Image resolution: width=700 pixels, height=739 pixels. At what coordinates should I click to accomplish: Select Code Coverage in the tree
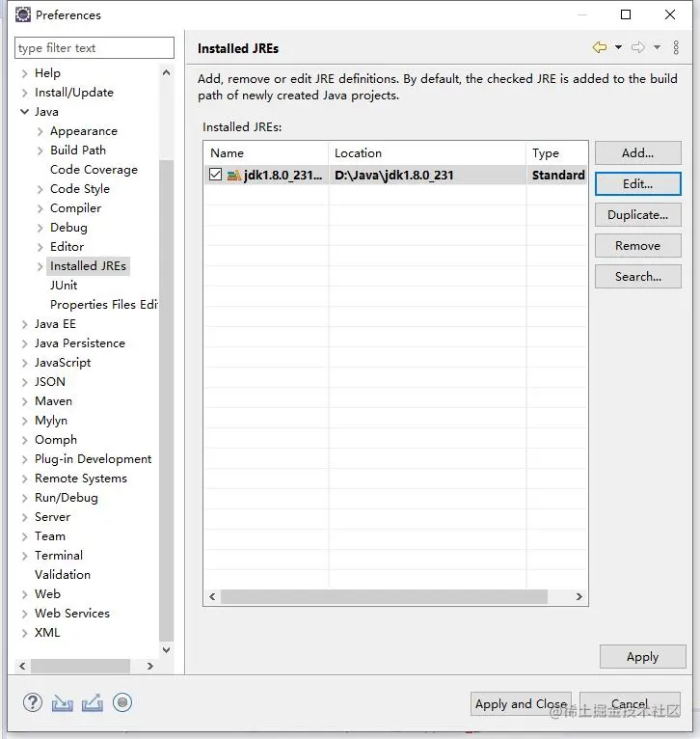pyautogui.click(x=94, y=170)
